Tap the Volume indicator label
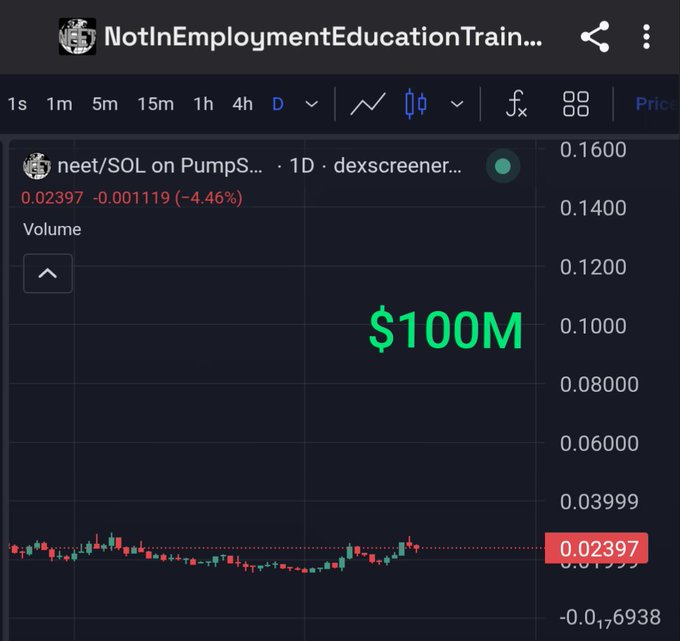Screen dimensions: 680x641 click(x=52, y=229)
